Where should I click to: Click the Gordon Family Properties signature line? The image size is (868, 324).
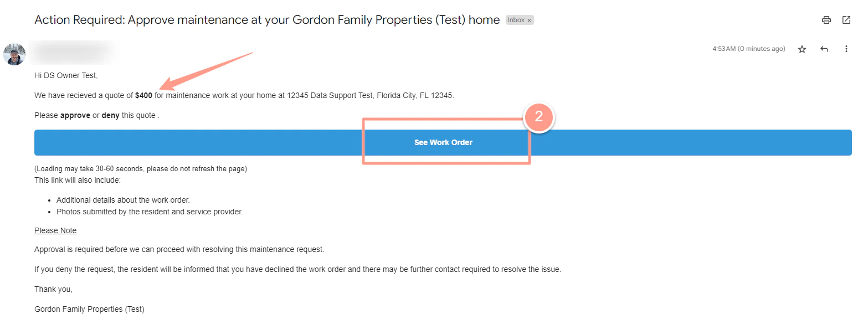(x=89, y=309)
